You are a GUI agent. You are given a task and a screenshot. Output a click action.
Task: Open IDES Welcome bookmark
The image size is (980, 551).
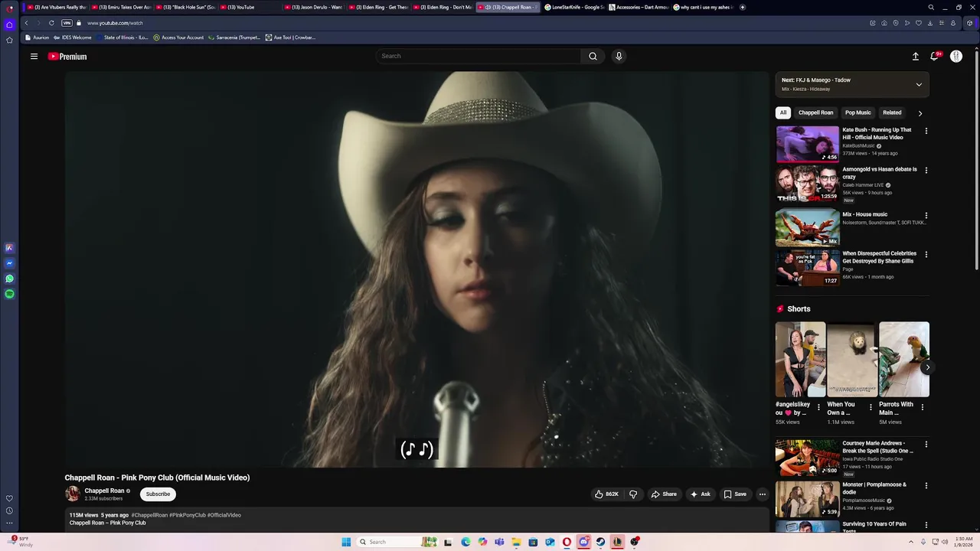click(x=72, y=37)
